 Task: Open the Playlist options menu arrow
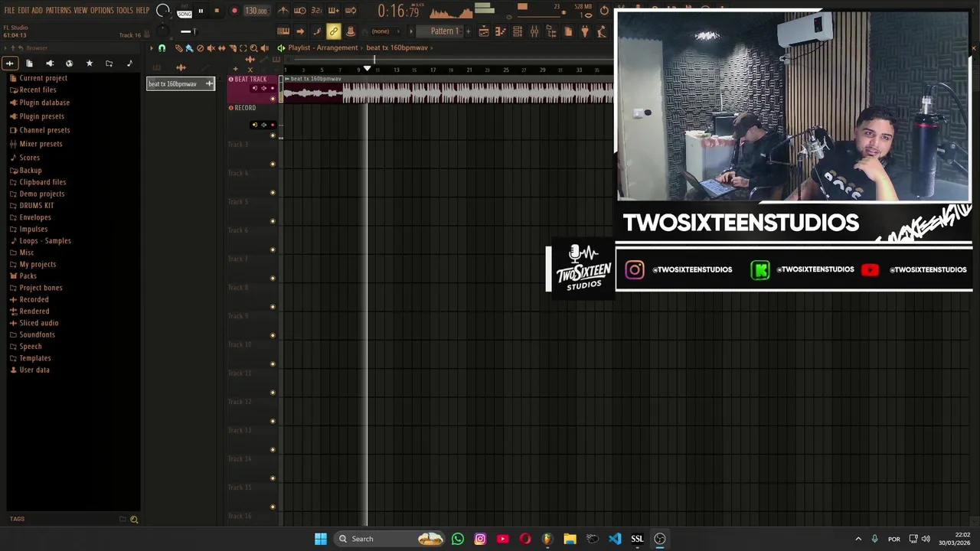[x=152, y=47]
